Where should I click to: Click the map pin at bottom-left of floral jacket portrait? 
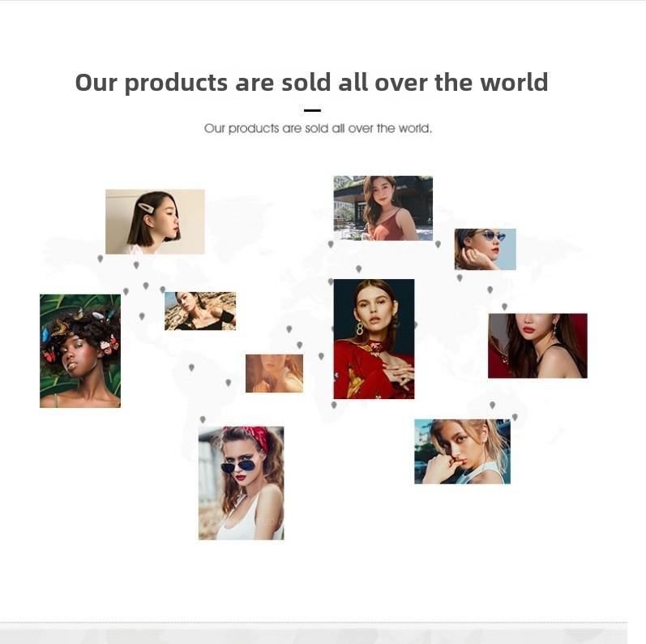coord(334,406)
